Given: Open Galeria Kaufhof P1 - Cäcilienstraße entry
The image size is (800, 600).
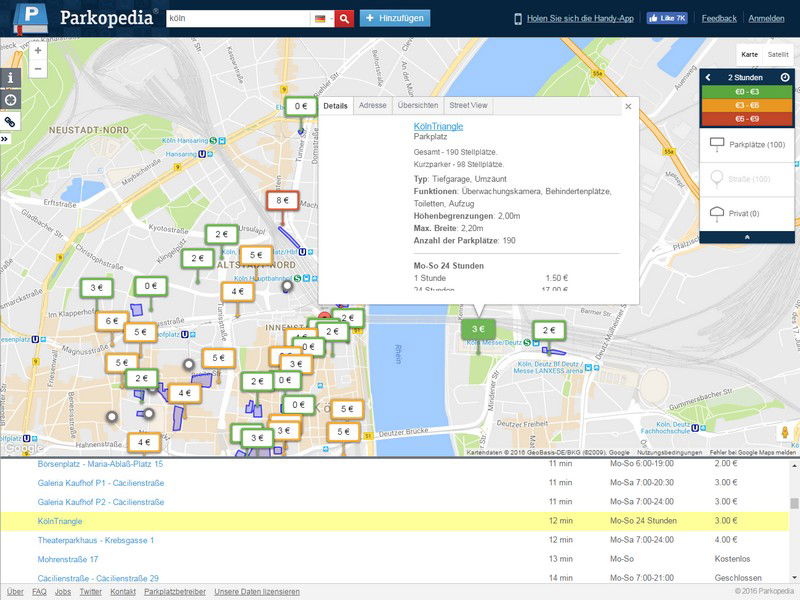Looking at the screenshot, I should 101,483.
